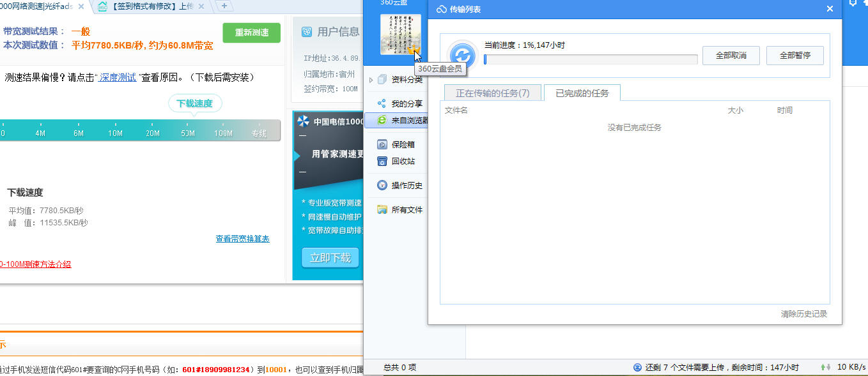The width and height of the screenshot is (868, 376).
Task: Click the 保险箱 safe icon
Action: tap(382, 144)
